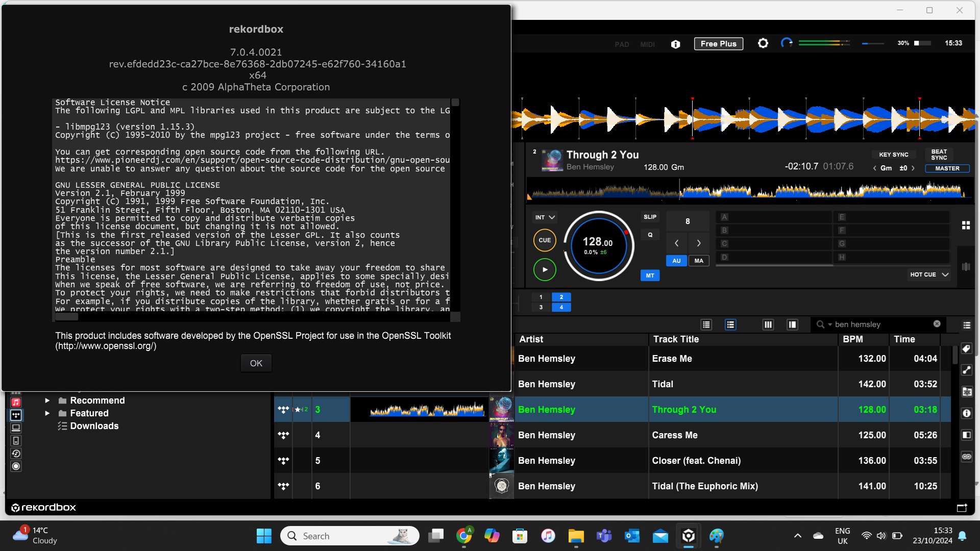Open the Explorer computer icon in sidebar
980x551 pixels.
[16, 428]
